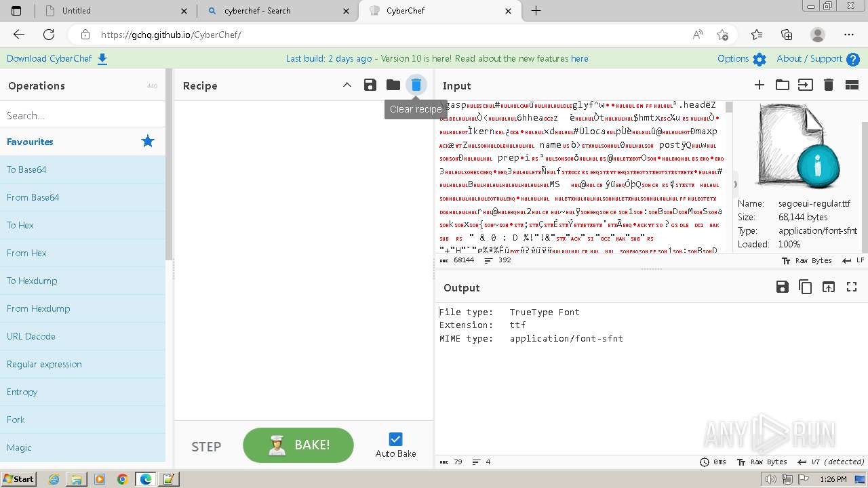Collapse the recipe panel chevron
This screenshot has height=488, width=868.
point(347,85)
